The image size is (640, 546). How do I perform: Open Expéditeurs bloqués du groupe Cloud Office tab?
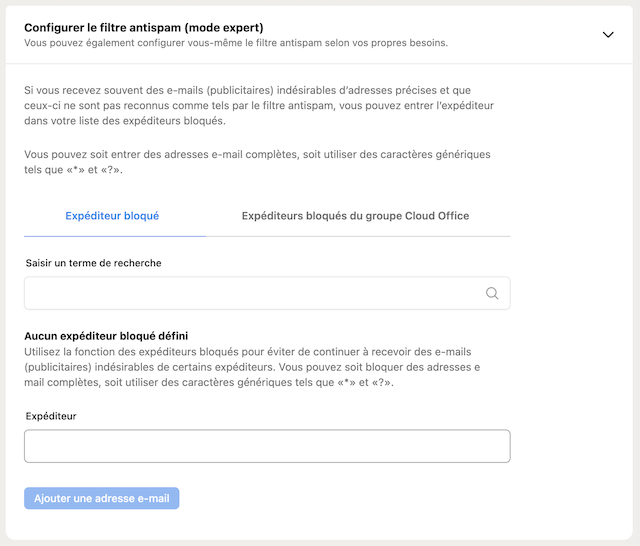click(x=356, y=216)
